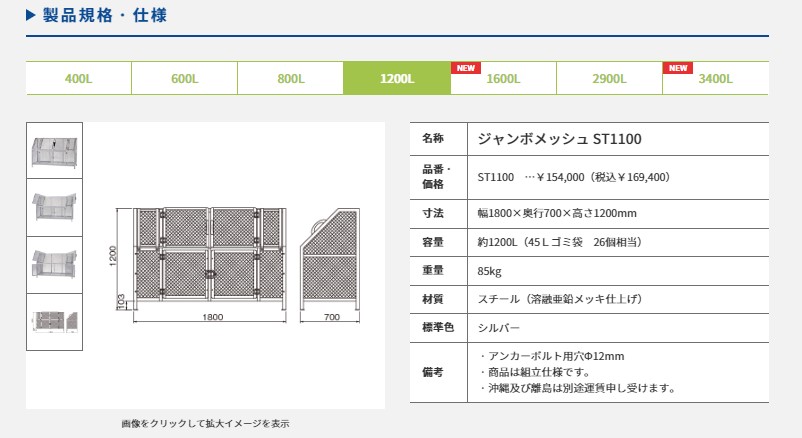This screenshot has width=802, height=438.
Task: Click the NEW badge on 1600L
Action: tap(465, 68)
